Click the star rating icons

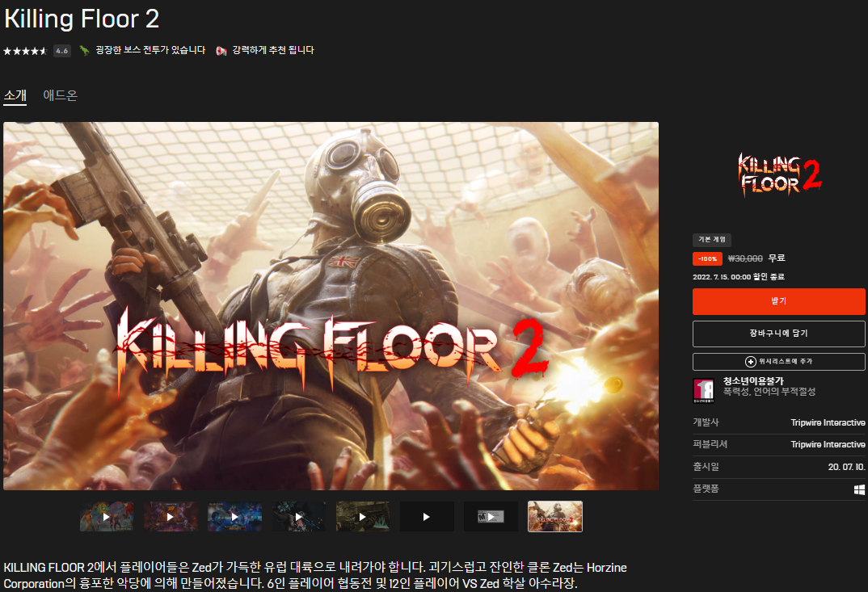26,51
